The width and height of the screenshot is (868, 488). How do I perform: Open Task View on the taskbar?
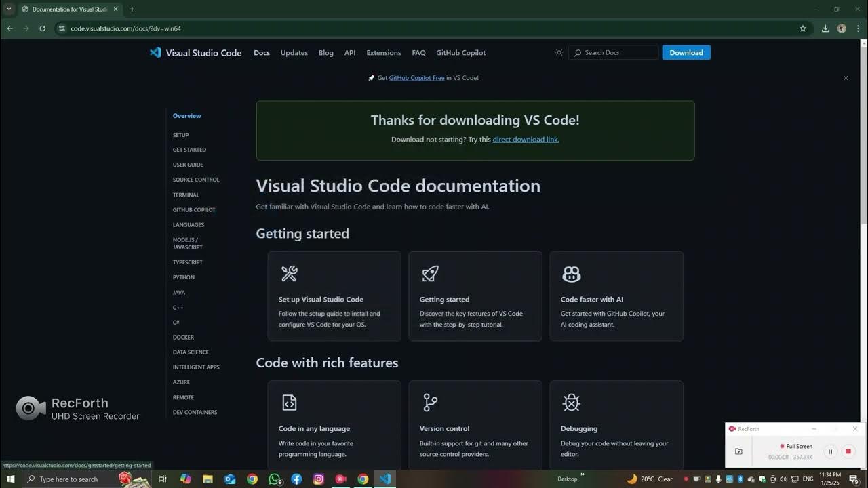[x=163, y=479]
